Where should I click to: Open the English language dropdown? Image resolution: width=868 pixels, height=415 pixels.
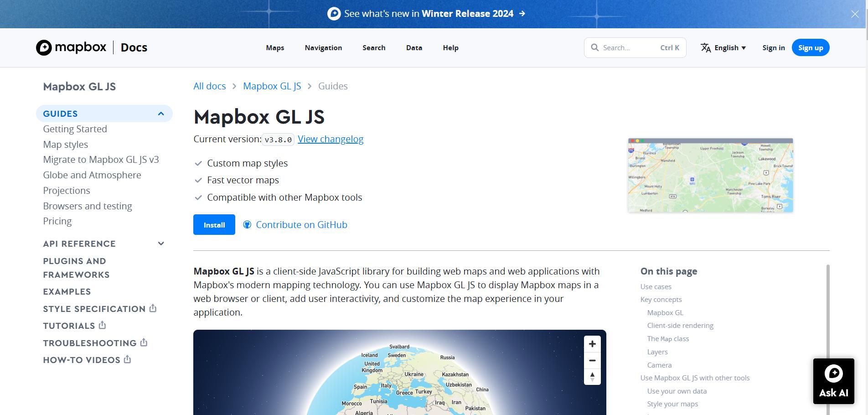click(723, 47)
